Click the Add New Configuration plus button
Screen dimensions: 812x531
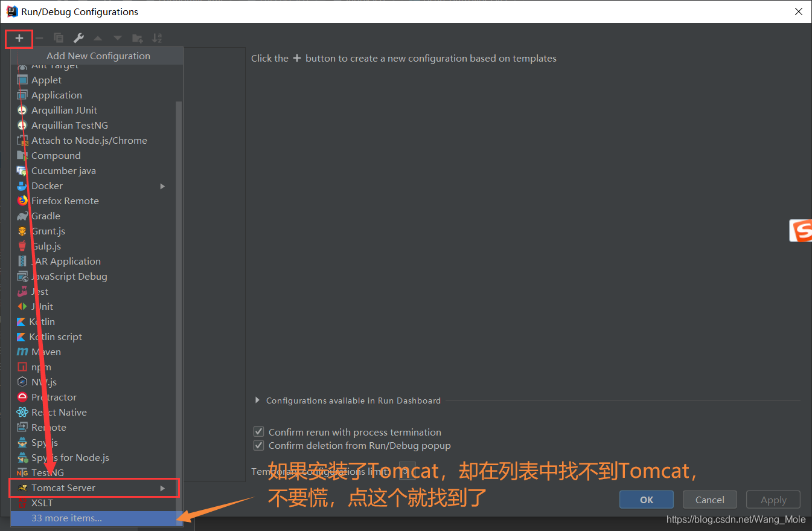[x=19, y=38]
